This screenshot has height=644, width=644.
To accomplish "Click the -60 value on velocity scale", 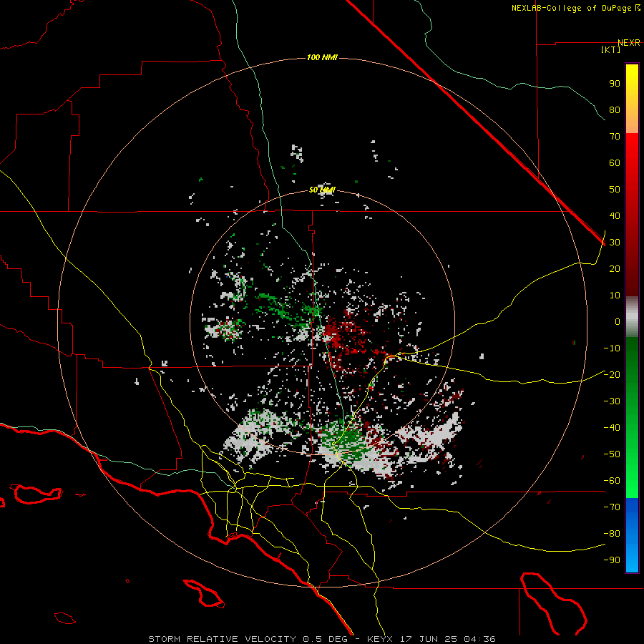I will click(x=612, y=481).
